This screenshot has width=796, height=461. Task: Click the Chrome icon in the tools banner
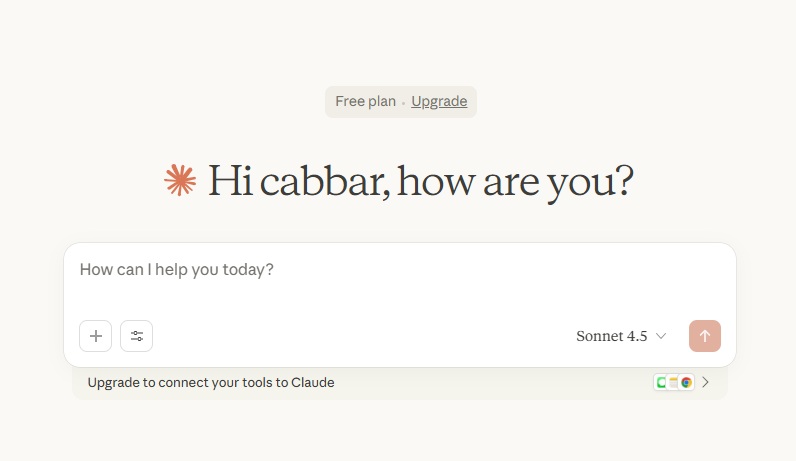pos(686,382)
